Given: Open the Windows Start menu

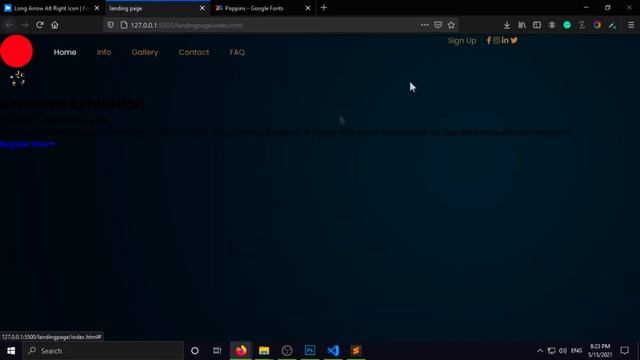Looking at the screenshot, I should click(x=11, y=351).
